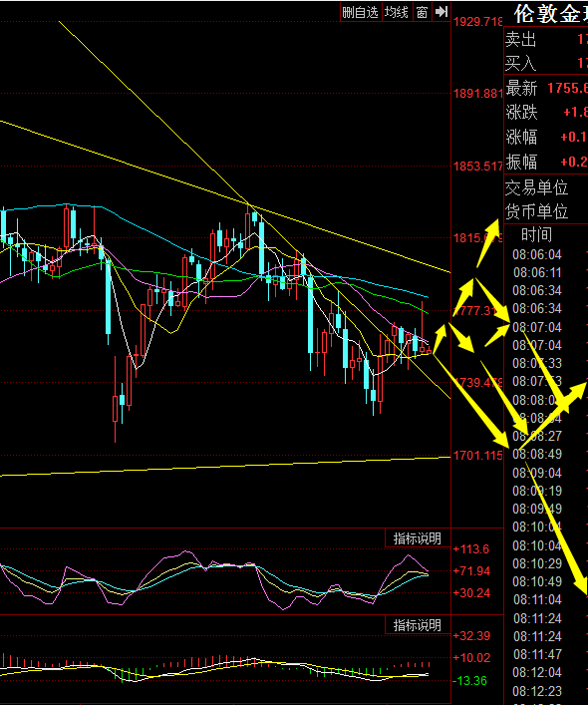
Task: Select the 08:10:49 tick row
Action: click(x=537, y=581)
